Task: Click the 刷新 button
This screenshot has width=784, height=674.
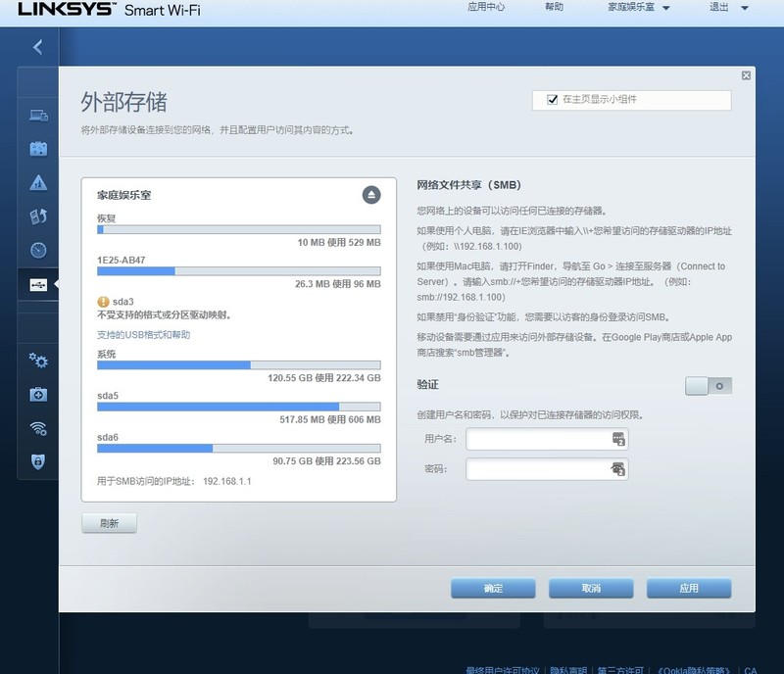Action: pyautogui.click(x=110, y=523)
